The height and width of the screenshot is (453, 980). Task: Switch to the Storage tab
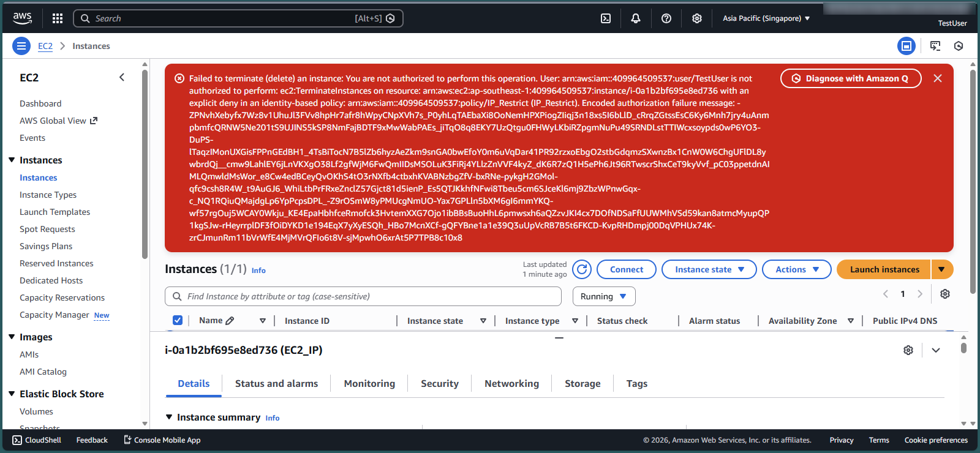pos(582,383)
